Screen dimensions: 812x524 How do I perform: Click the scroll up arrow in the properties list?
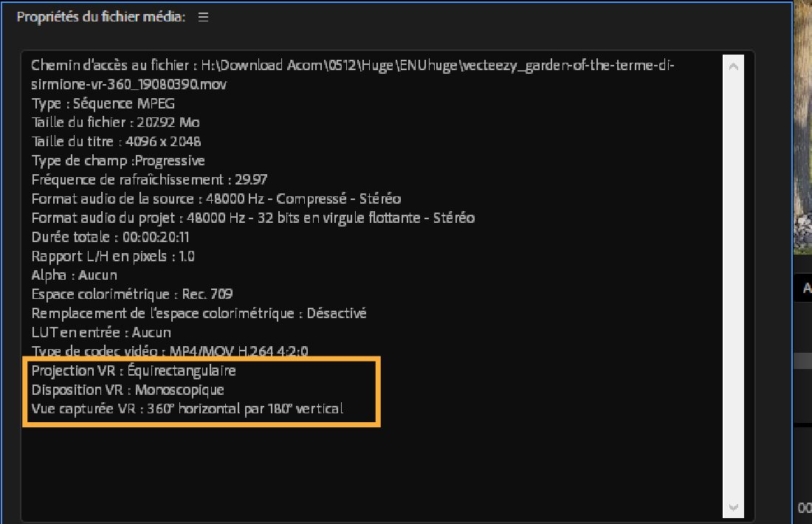click(x=733, y=67)
